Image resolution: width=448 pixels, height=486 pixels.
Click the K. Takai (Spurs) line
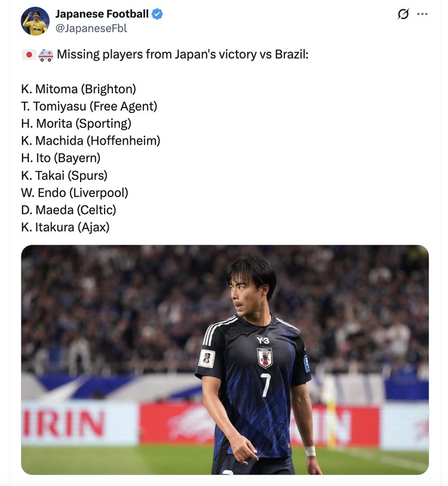coord(64,176)
